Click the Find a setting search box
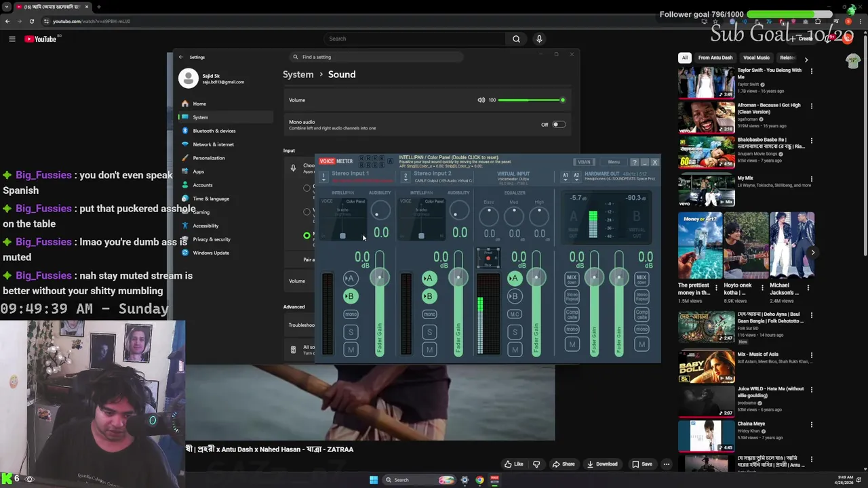This screenshot has height=488, width=868. click(x=376, y=57)
